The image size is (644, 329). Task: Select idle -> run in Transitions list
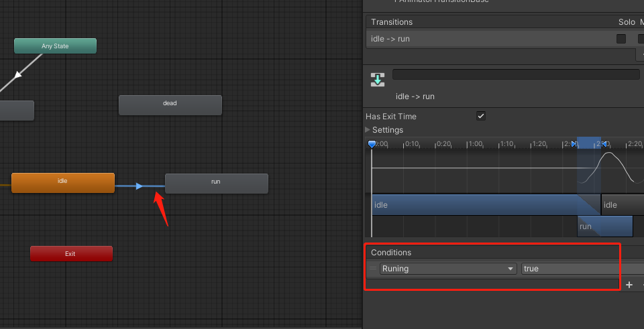[x=504, y=39]
